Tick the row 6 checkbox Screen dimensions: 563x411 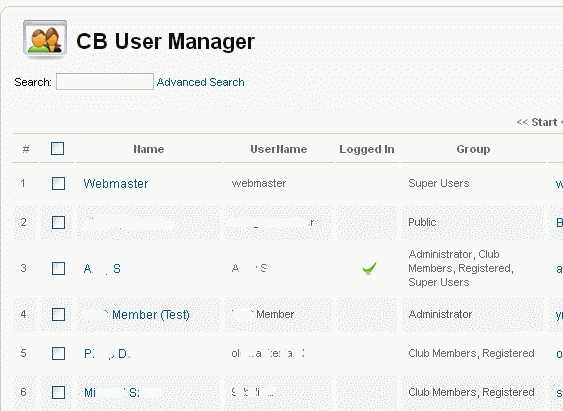click(x=58, y=392)
